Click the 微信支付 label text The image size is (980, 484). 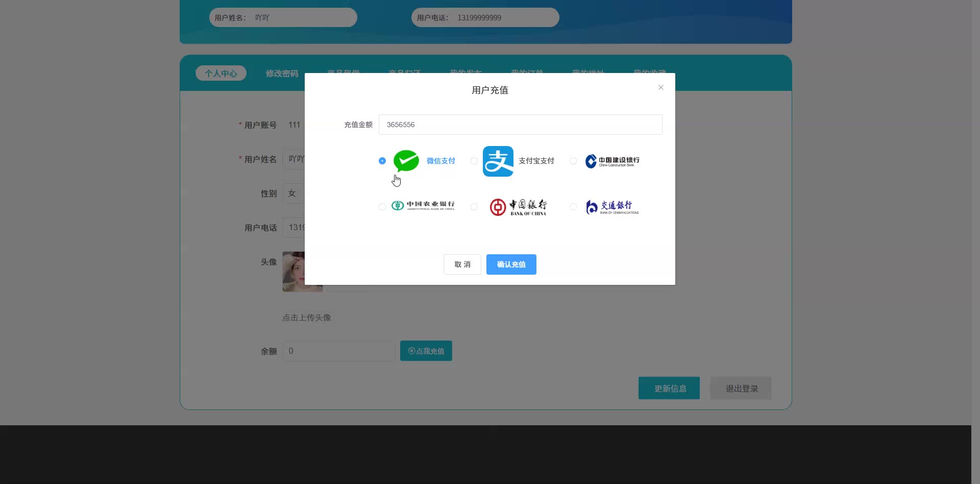441,161
